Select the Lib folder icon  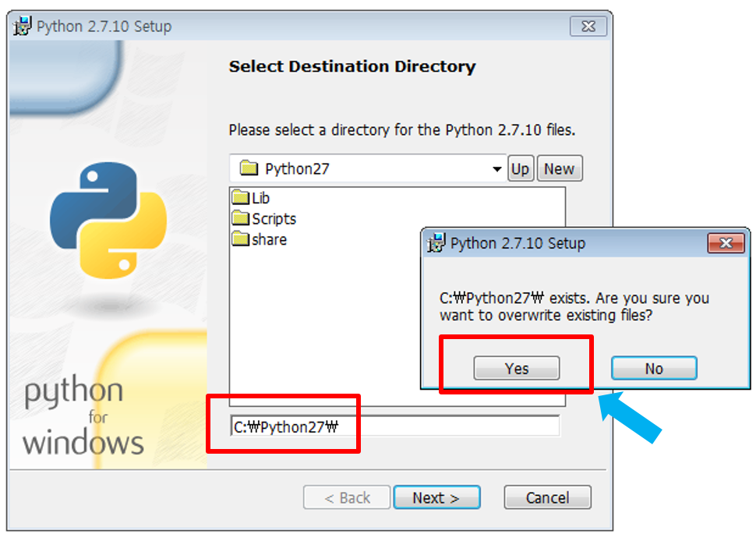(240, 198)
